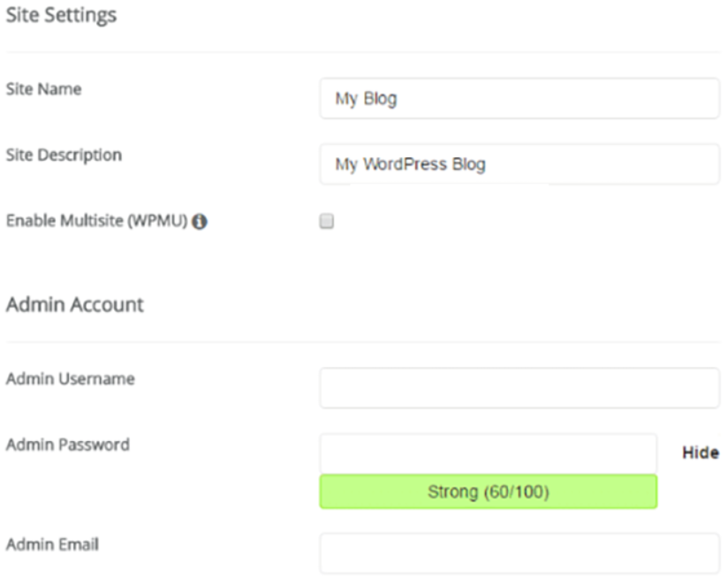Click the Enable Multisite (WPMU) label text
728x586 pixels.
[96, 221]
